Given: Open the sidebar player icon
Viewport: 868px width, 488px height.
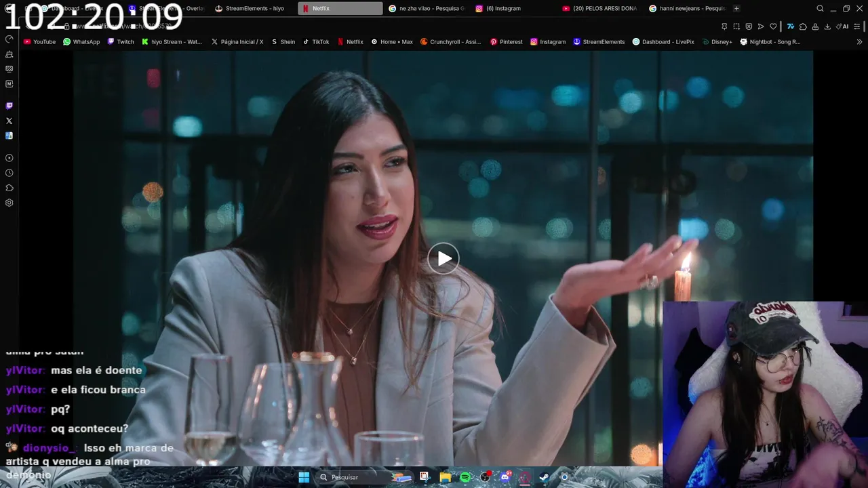Looking at the screenshot, I should pos(9,158).
